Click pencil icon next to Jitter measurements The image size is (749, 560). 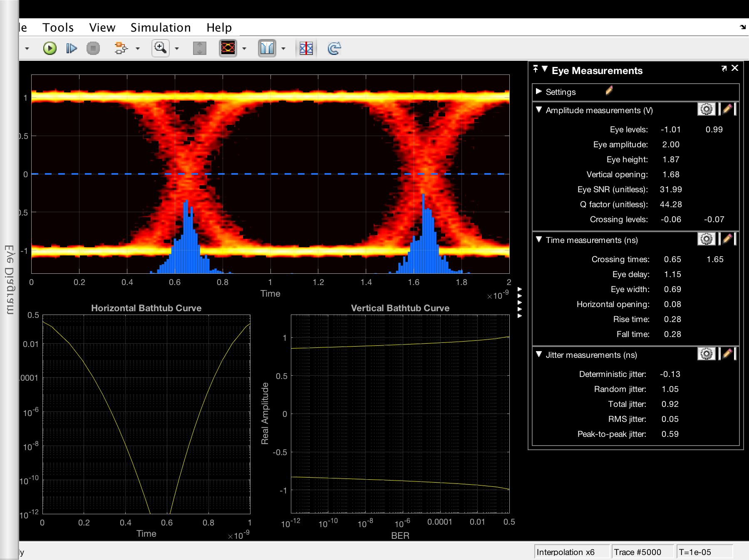(x=727, y=354)
